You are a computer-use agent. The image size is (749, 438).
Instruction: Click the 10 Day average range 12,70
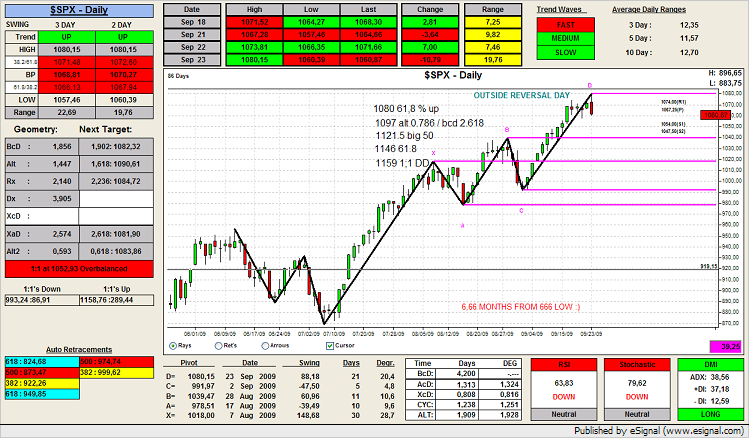click(689, 53)
